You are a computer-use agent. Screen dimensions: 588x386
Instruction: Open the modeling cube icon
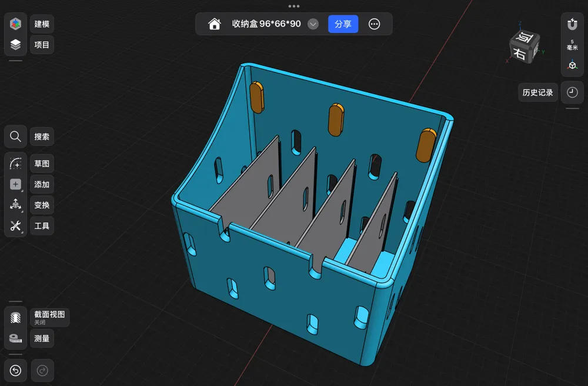(x=15, y=24)
